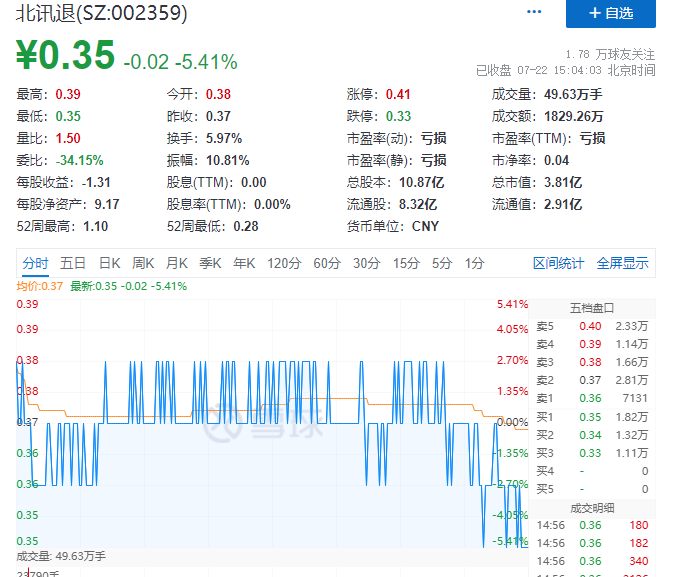Viewport: 675px width, 577px height.
Task: Select the 月K monthly chart tab
Action: pos(176,263)
